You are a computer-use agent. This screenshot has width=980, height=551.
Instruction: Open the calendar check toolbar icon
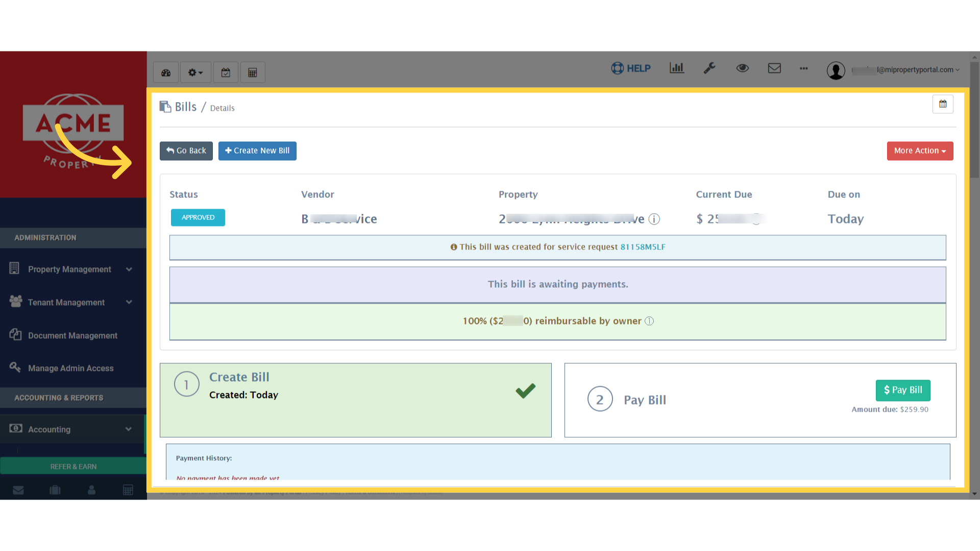click(x=226, y=72)
